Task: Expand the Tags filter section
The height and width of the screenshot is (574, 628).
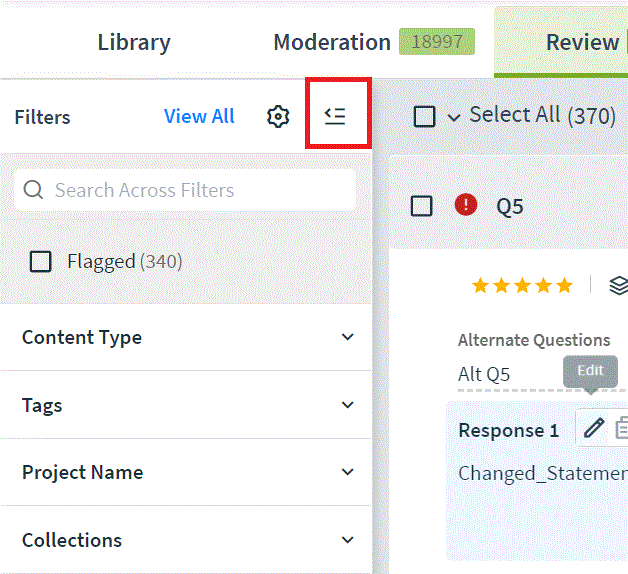Action: (186, 405)
